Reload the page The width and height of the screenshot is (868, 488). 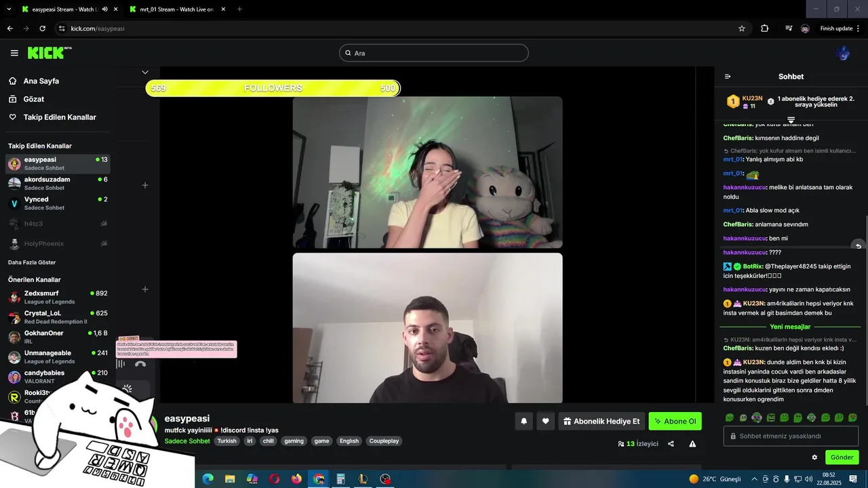click(43, 28)
